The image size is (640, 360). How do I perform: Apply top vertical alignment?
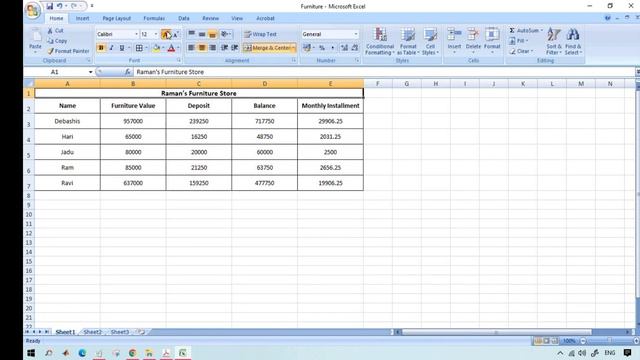click(x=191, y=34)
